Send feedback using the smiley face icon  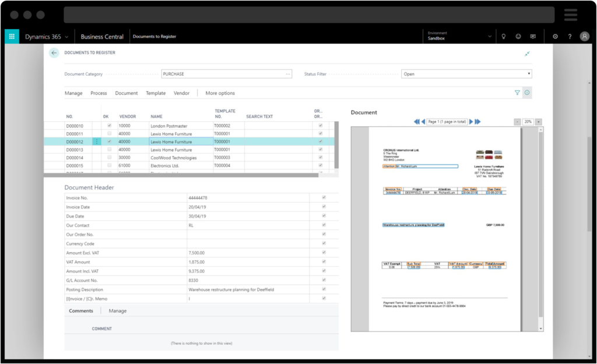(x=518, y=36)
